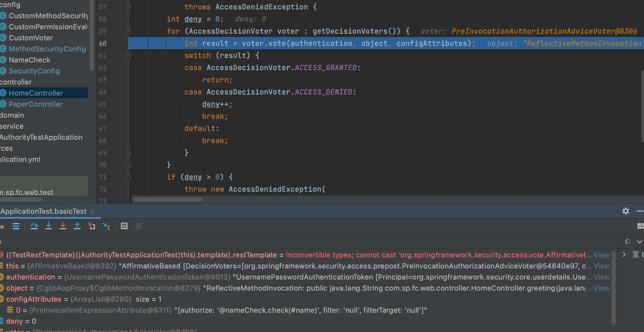The image size is (644, 332).
Task: Click the Show Execution Point icon
Action: pyautogui.click(x=16, y=226)
